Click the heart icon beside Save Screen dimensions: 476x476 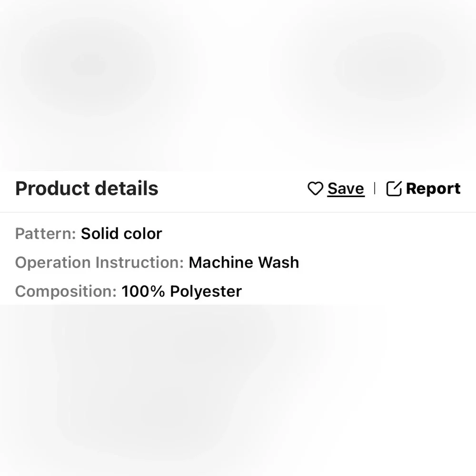315,188
